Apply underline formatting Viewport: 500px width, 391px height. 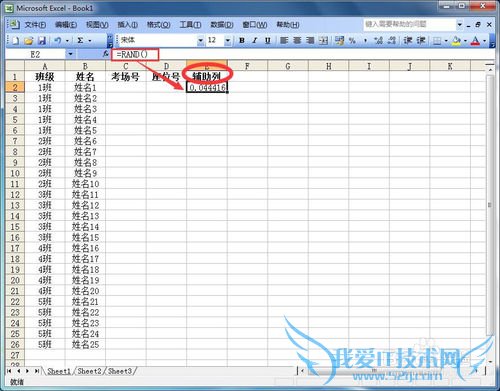[267, 41]
